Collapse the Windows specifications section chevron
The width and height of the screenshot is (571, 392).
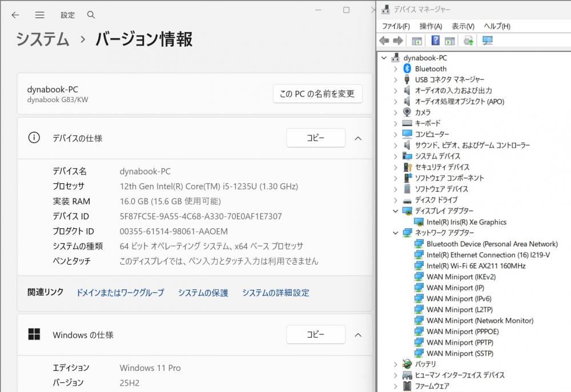click(x=359, y=334)
